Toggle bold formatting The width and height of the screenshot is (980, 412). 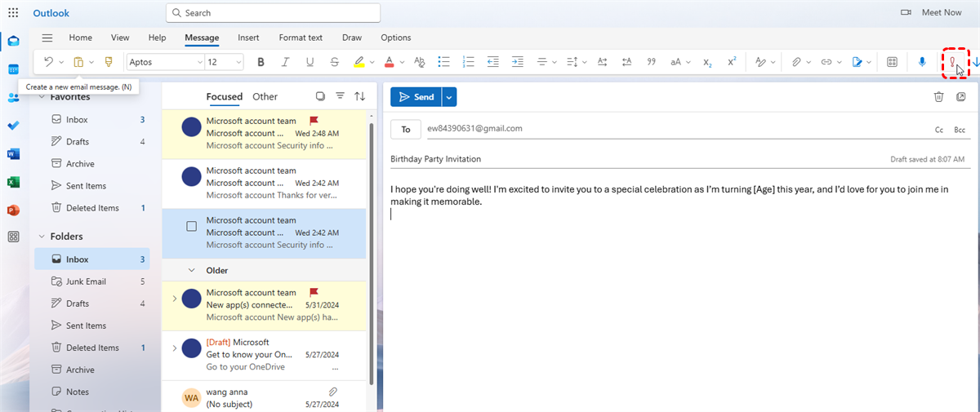tap(261, 62)
